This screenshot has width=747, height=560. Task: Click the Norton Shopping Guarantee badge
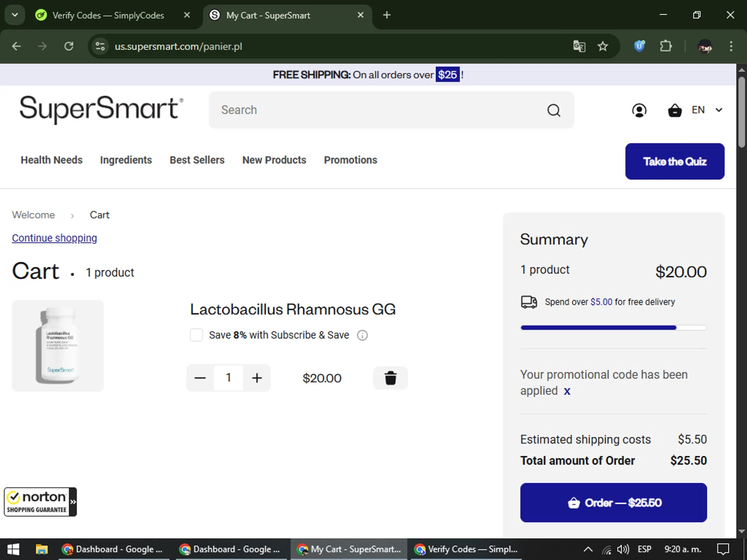pyautogui.click(x=40, y=502)
